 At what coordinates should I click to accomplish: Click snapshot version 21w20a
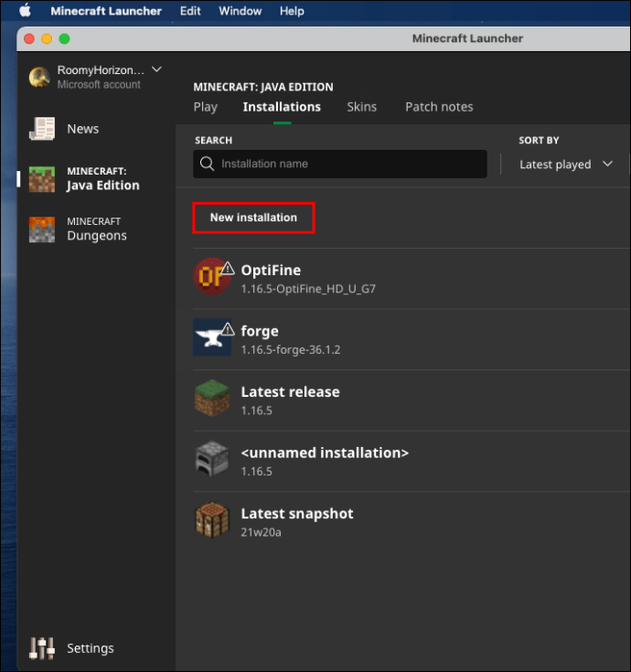coord(261,532)
